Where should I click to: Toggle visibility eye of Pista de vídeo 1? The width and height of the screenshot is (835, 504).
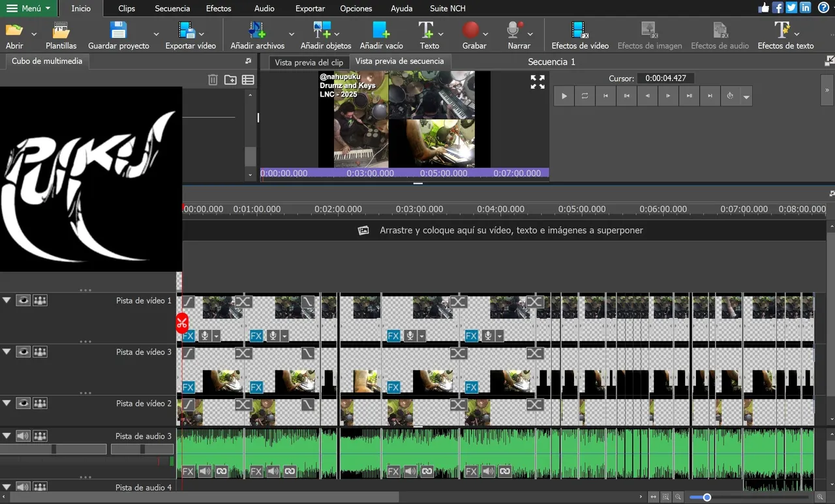23,301
